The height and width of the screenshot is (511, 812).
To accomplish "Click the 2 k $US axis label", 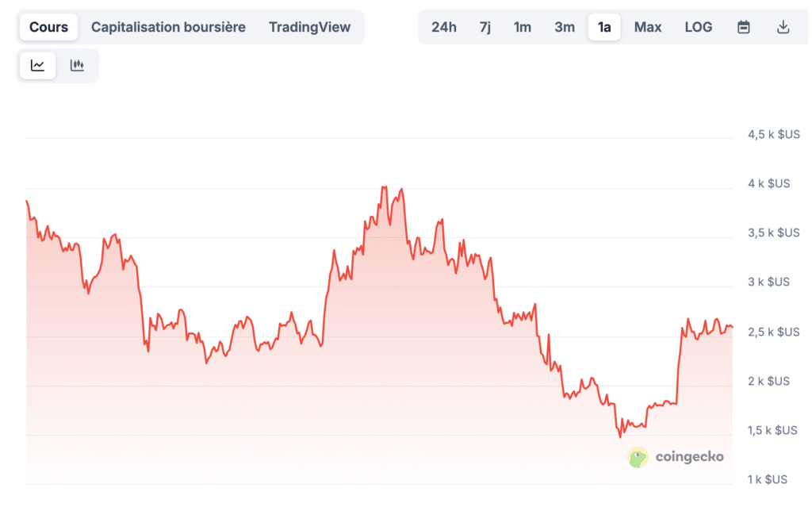I will point(769,381).
